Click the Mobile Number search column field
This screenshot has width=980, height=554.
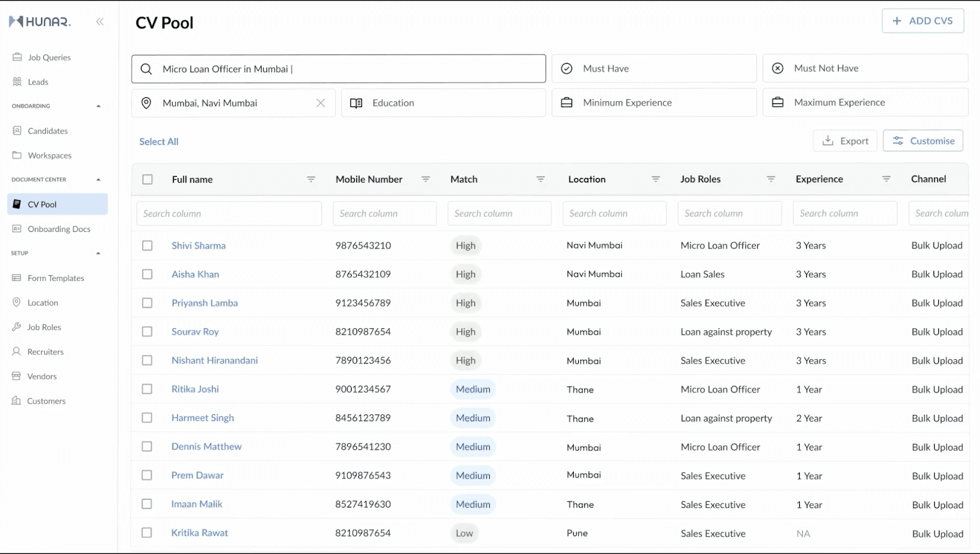385,214
